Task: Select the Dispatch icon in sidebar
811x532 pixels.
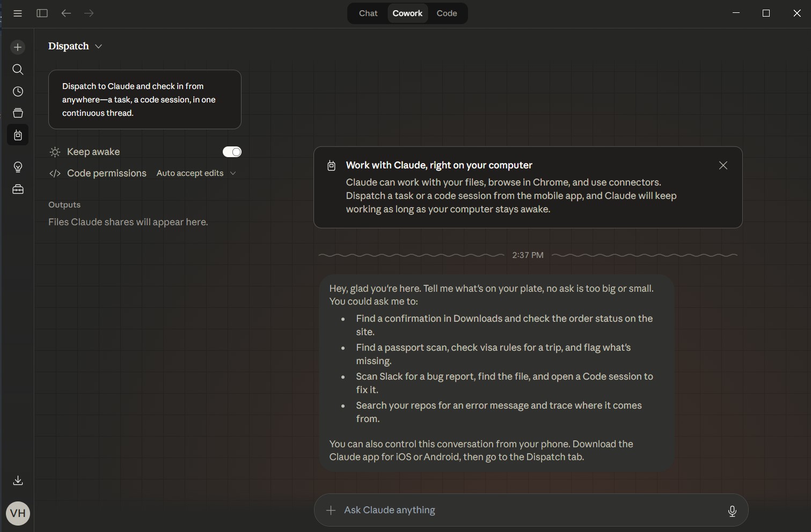Action: click(18, 135)
